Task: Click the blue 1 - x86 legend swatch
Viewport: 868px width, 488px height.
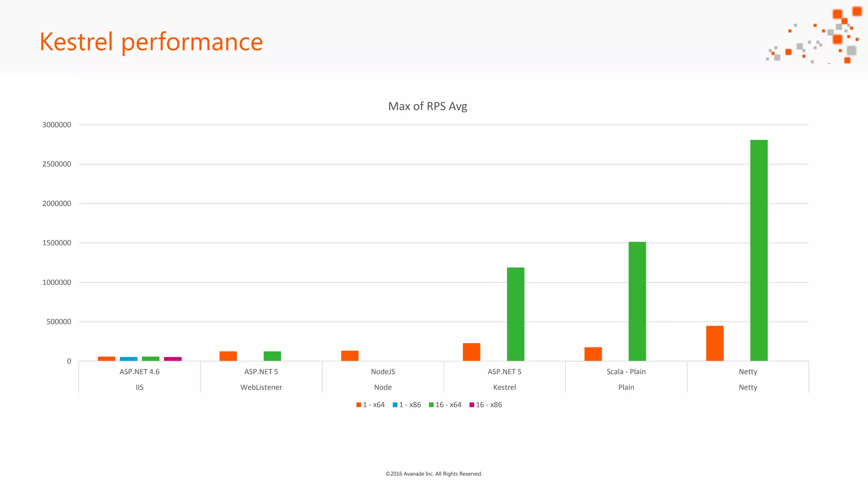Action: (395, 405)
